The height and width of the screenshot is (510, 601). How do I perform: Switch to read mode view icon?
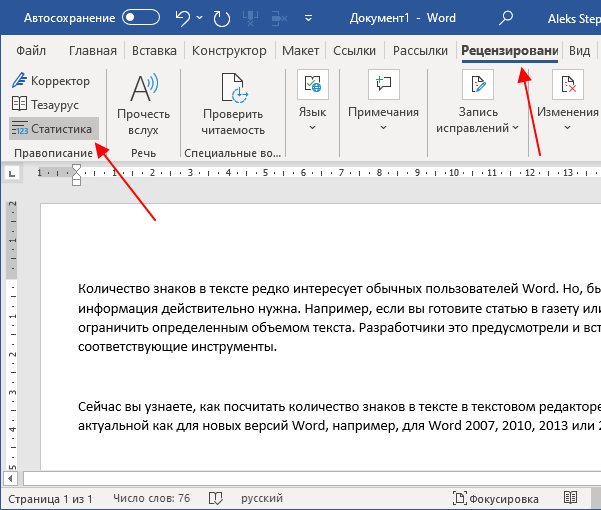(570, 498)
